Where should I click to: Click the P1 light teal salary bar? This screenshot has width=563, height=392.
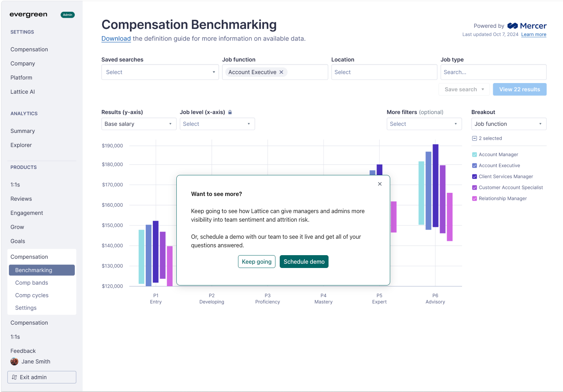pyautogui.click(x=141, y=257)
